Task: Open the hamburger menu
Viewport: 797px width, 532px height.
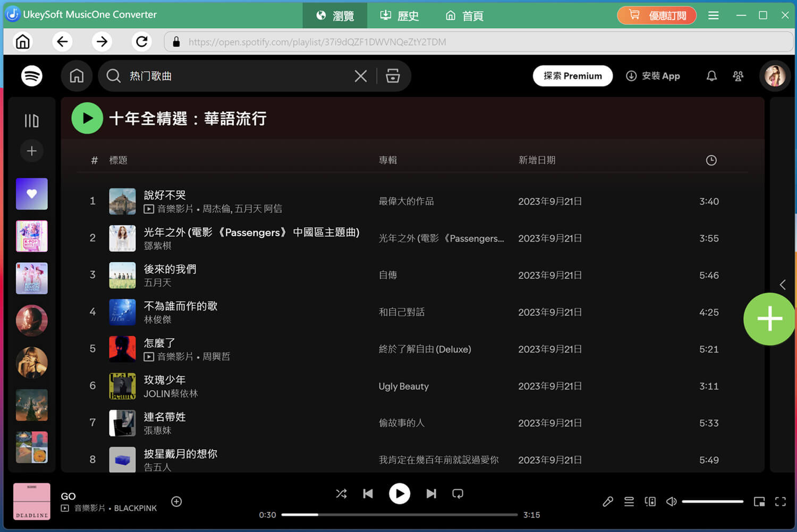Action: (x=713, y=15)
